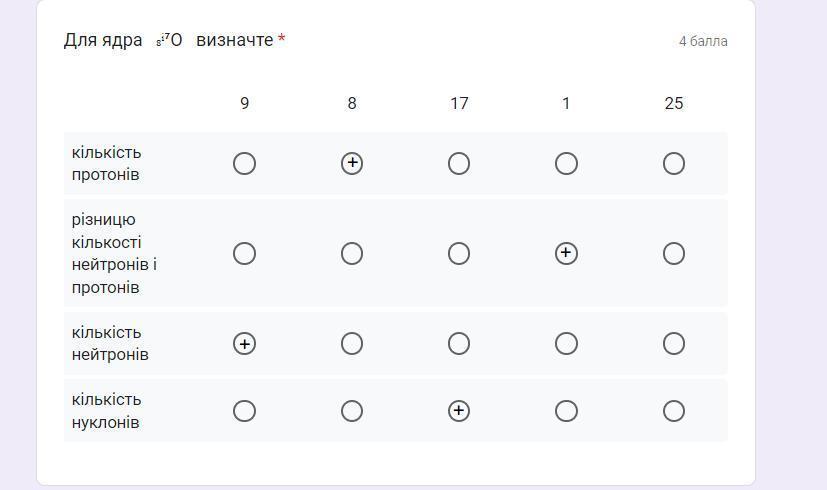Mark 25 for кількість нейтронів
827x490 pixels.
click(x=674, y=344)
